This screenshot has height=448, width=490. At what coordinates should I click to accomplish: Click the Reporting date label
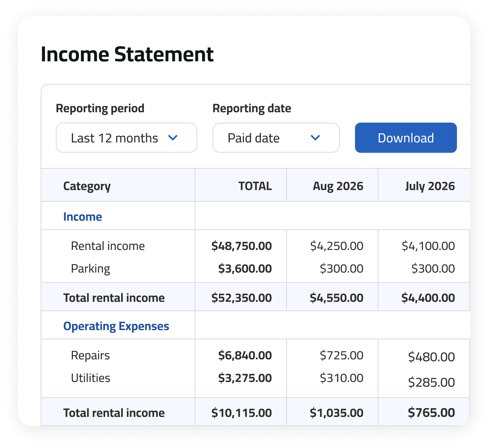252,108
